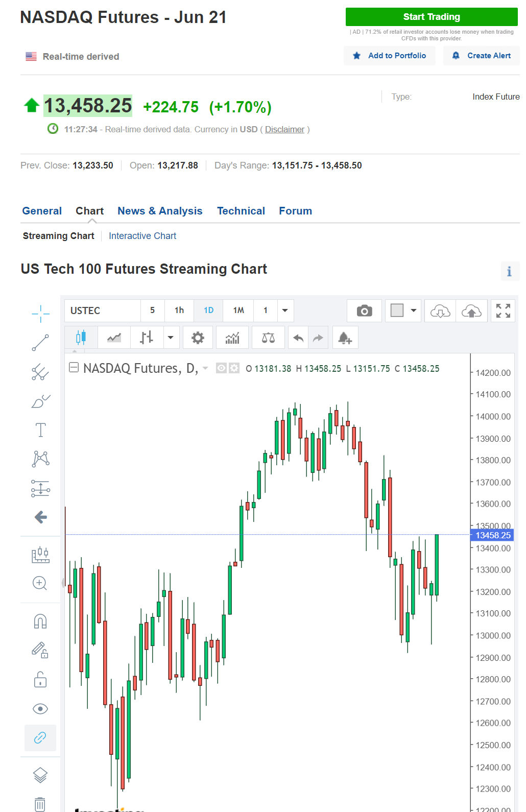Image resolution: width=526 pixels, height=812 pixels.
Task: Switch to the Technical tab
Action: click(241, 211)
